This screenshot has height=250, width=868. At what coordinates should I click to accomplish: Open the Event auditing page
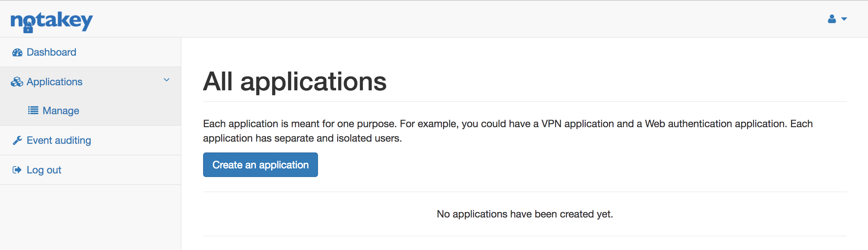(59, 140)
